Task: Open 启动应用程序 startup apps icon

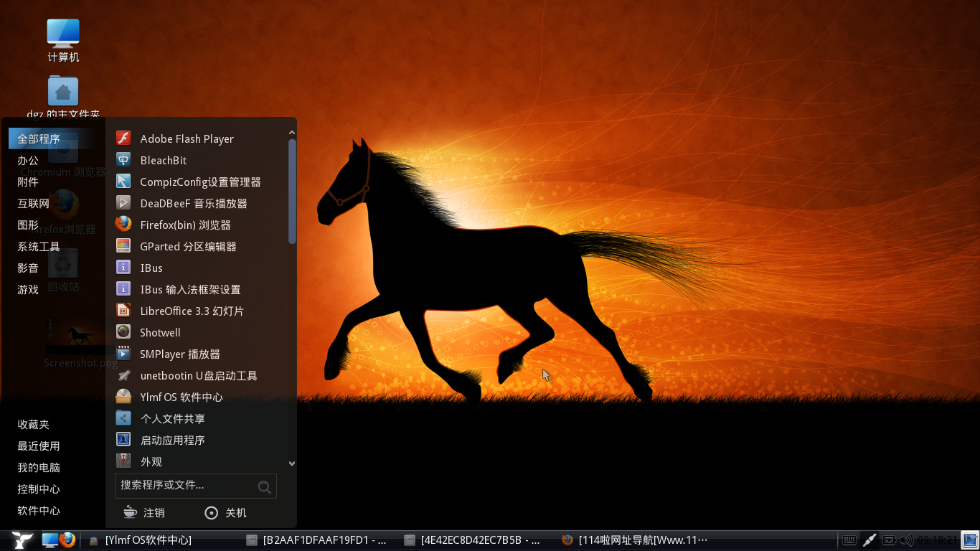Action: coord(123,440)
